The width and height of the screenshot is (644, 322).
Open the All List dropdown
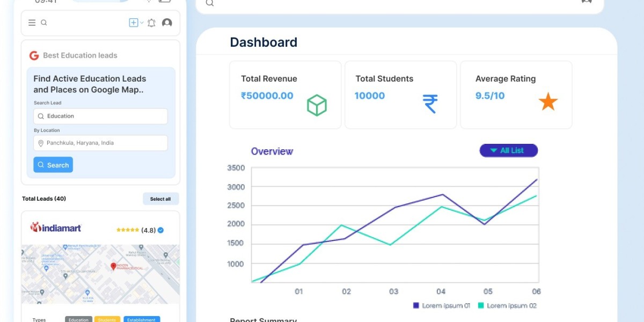pos(508,150)
